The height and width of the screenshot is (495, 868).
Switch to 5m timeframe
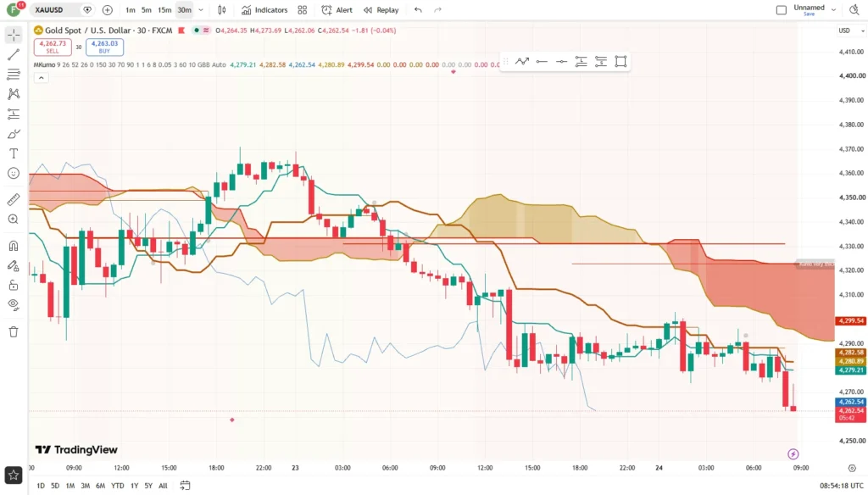point(146,10)
